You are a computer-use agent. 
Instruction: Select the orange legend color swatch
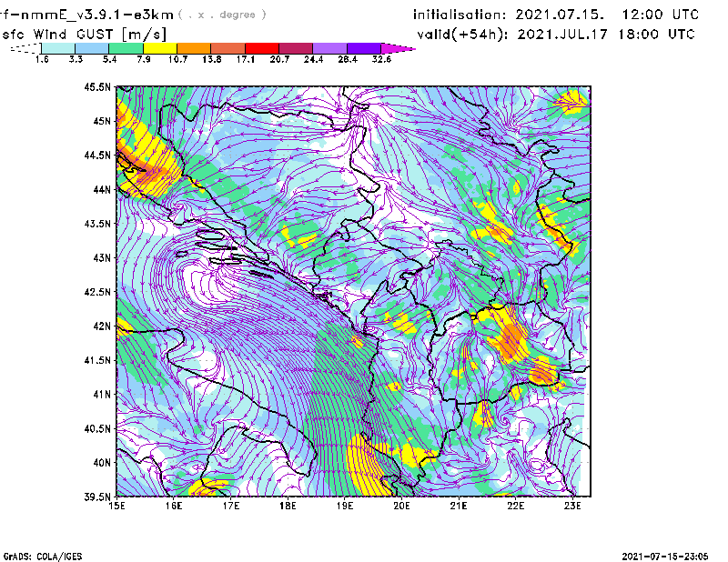[194, 48]
